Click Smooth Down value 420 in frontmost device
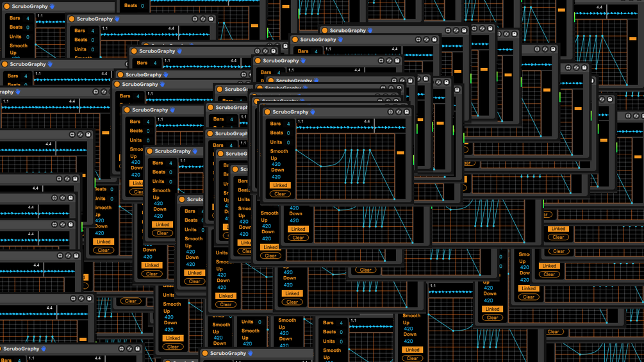644x362 pixels. [x=276, y=177]
